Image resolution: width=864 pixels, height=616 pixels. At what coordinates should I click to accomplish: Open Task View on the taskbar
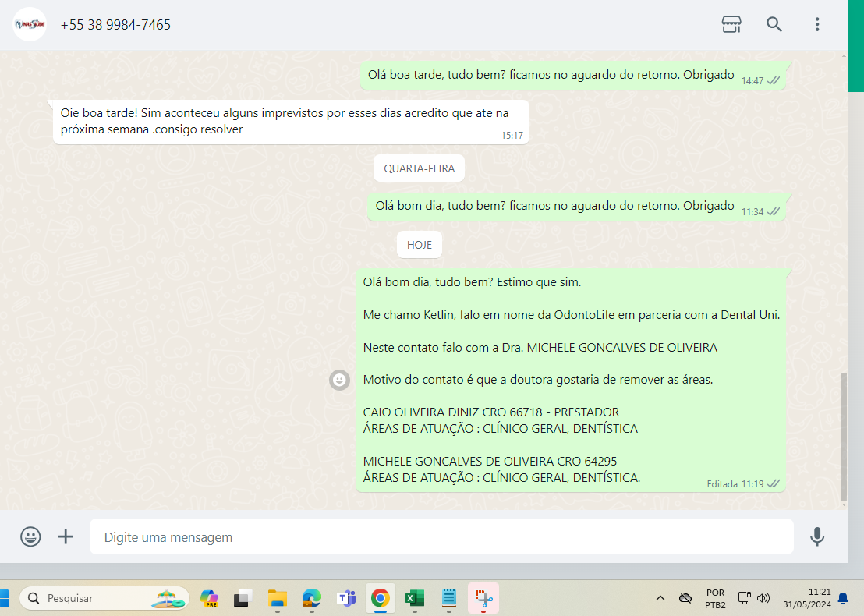[243, 598]
